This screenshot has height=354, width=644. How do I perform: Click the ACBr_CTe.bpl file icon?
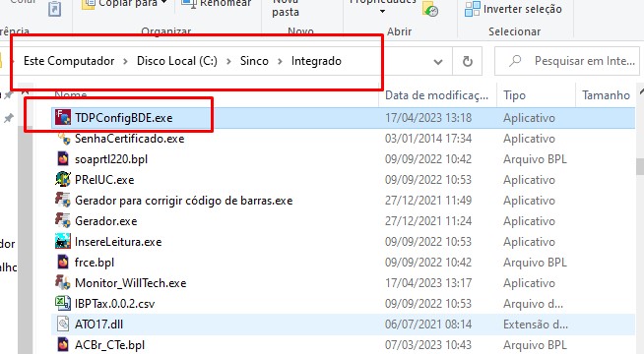point(63,344)
